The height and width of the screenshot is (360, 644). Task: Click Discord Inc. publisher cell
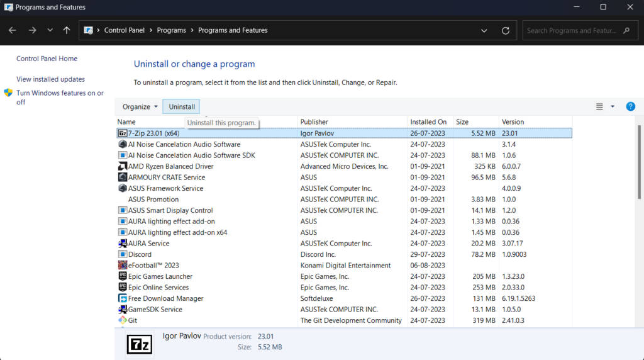tap(318, 254)
